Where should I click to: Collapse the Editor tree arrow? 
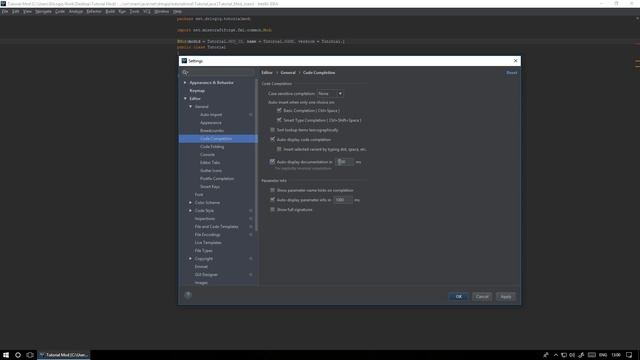pos(185,99)
